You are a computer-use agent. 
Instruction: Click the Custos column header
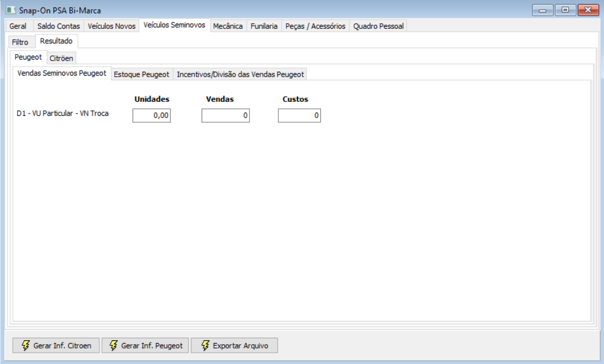pos(295,99)
